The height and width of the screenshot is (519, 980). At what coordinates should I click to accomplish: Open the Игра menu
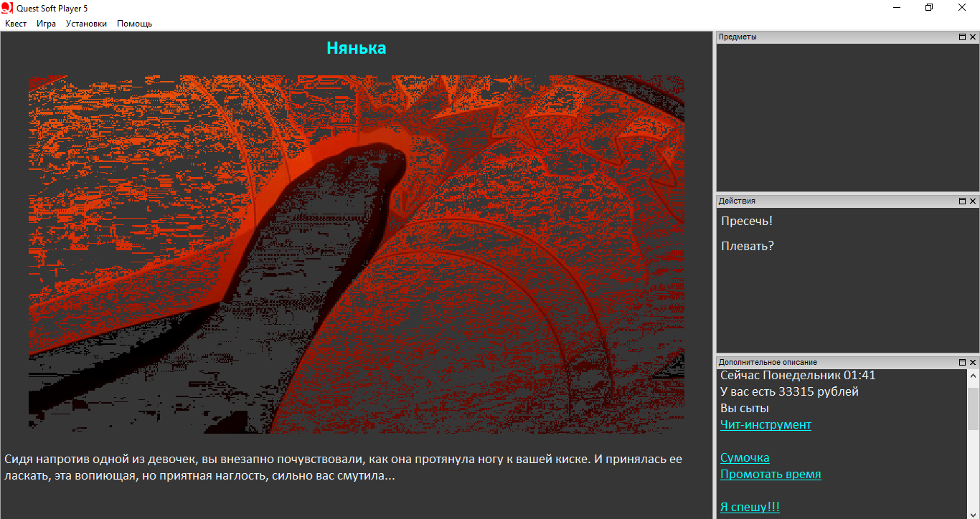pos(47,24)
